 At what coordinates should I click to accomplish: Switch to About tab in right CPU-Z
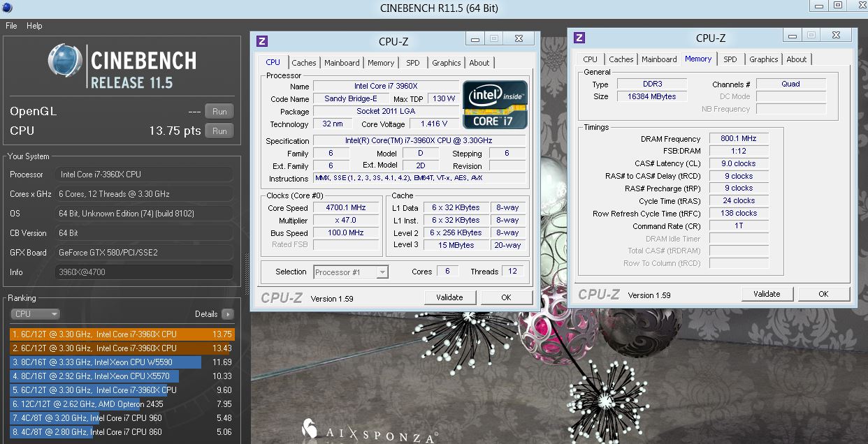[797, 59]
